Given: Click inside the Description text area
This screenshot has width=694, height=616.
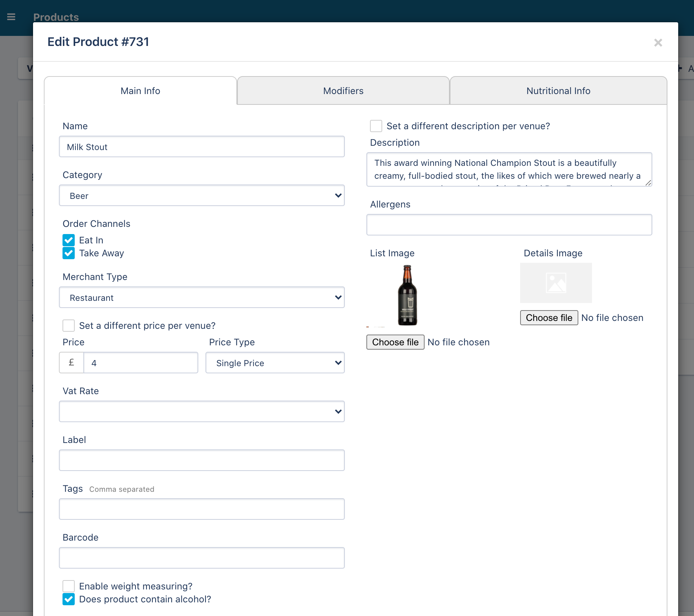Looking at the screenshot, I should (509, 169).
